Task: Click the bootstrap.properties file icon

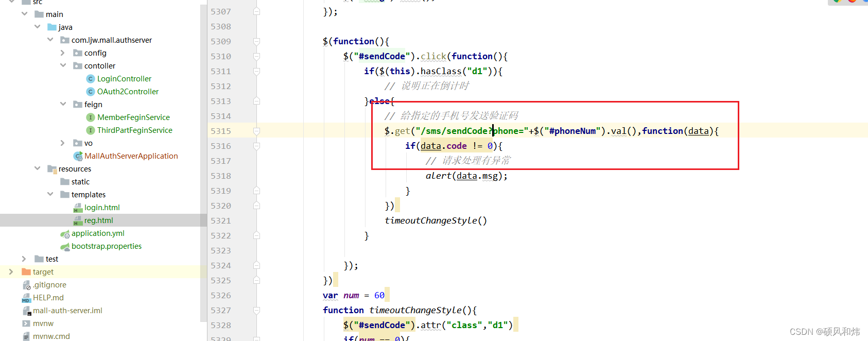Action: point(65,246)
